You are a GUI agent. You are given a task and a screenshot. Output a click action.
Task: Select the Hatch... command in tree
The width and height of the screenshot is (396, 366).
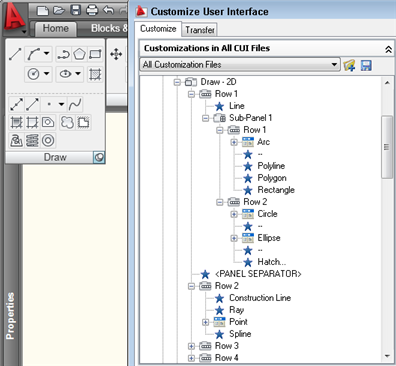coord(272,262)
